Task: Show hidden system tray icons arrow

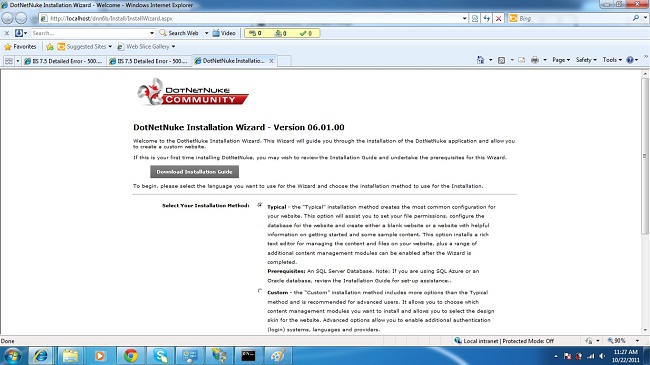Action: click(x=555, y=356)
